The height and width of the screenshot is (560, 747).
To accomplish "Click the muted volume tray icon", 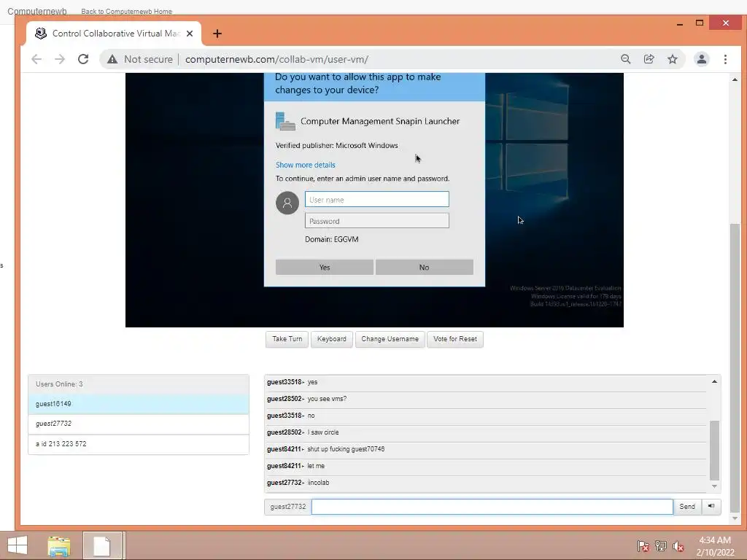I will click(678, 546).
